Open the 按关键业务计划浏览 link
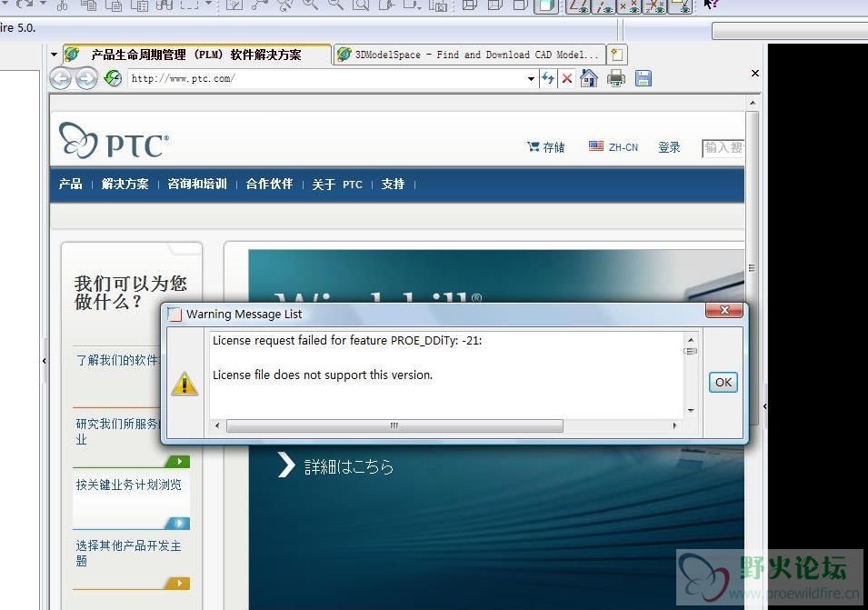The height and width of the screenshot is (610, 868). tap(128, 485)
